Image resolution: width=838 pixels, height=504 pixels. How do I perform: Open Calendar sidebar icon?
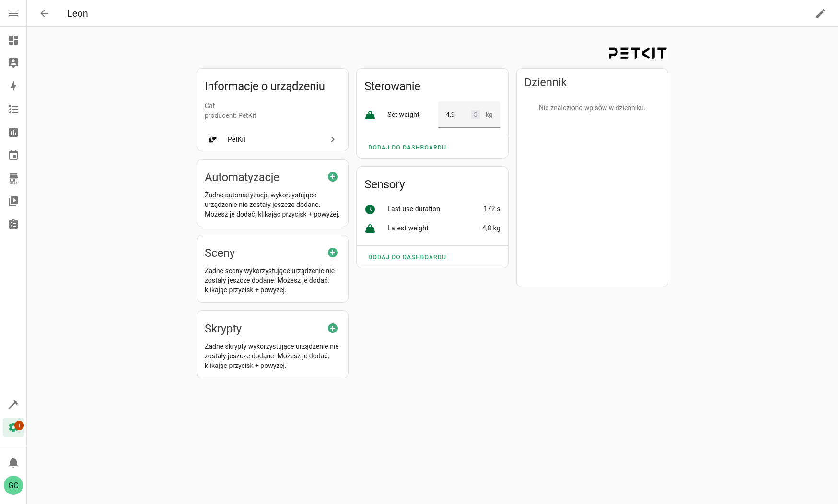(x=13, y=155)
